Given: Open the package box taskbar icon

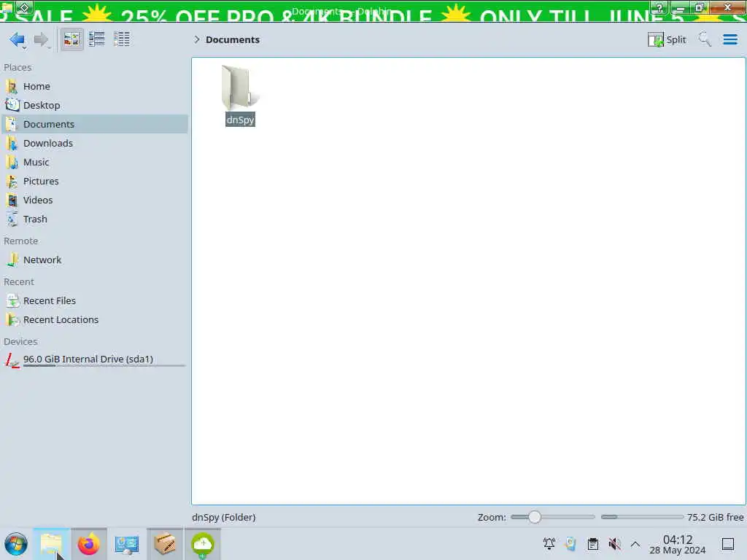Looking at the screenshot, I should pos(165,544).
